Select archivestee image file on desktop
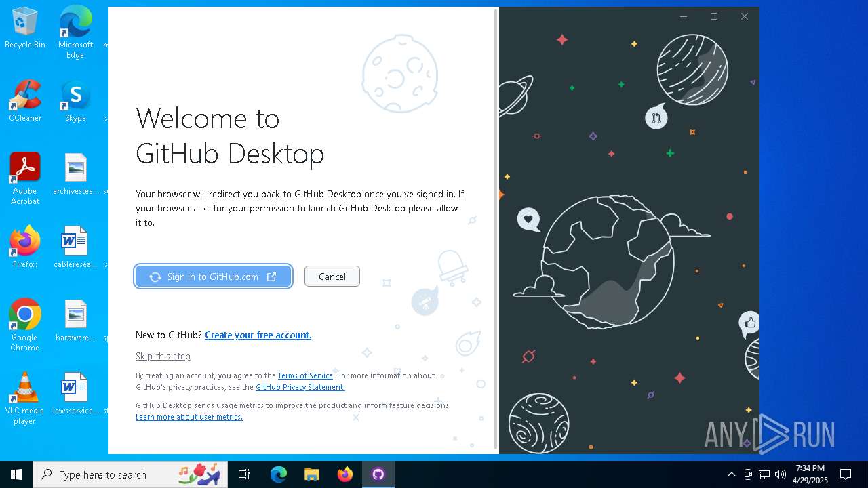This screenshot has height=488, width=868. tap(76, 174)
